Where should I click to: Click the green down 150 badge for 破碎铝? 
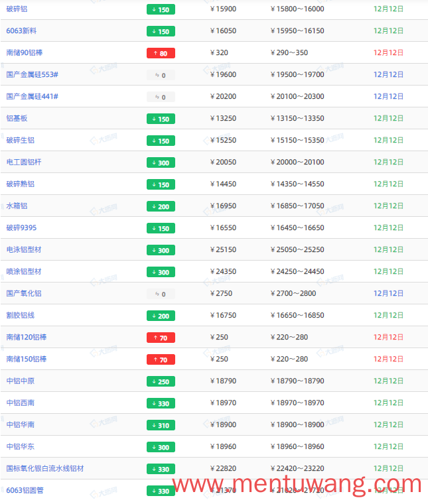(161, 9)
